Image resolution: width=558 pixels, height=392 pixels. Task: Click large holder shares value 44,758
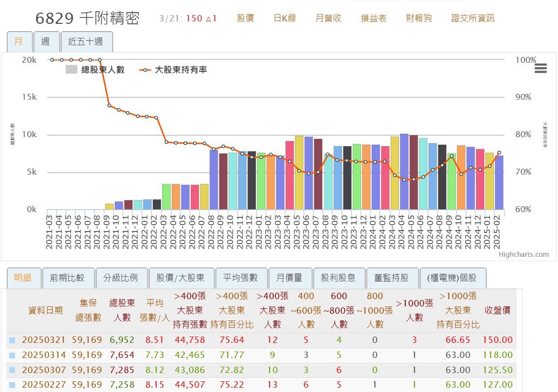click(190, 340)
